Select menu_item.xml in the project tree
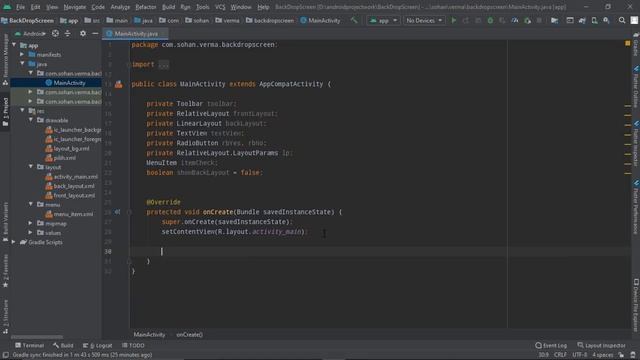The width and height of the screenshot is (640, 360). click(73, 214)
